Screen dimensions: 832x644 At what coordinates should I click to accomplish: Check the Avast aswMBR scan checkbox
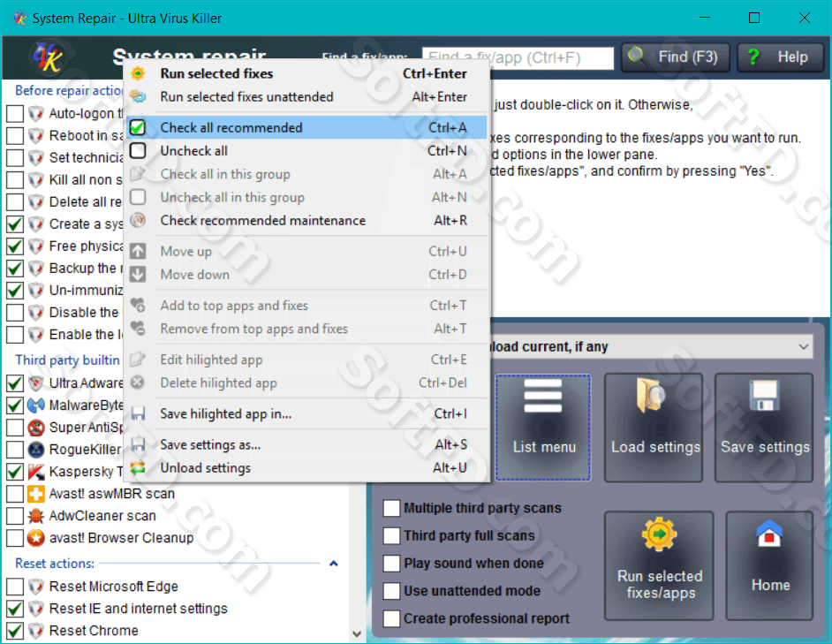15,494
